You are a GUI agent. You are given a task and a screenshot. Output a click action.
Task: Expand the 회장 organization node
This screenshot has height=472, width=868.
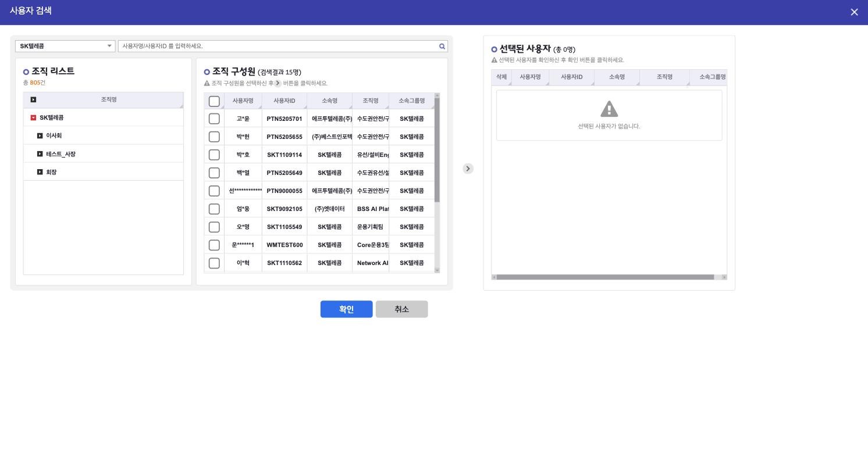click(x=40, y=172)
